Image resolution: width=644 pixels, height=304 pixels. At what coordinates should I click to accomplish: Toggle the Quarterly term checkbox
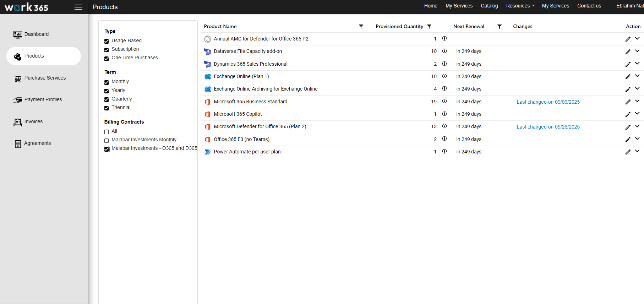[x=107, y=99]
